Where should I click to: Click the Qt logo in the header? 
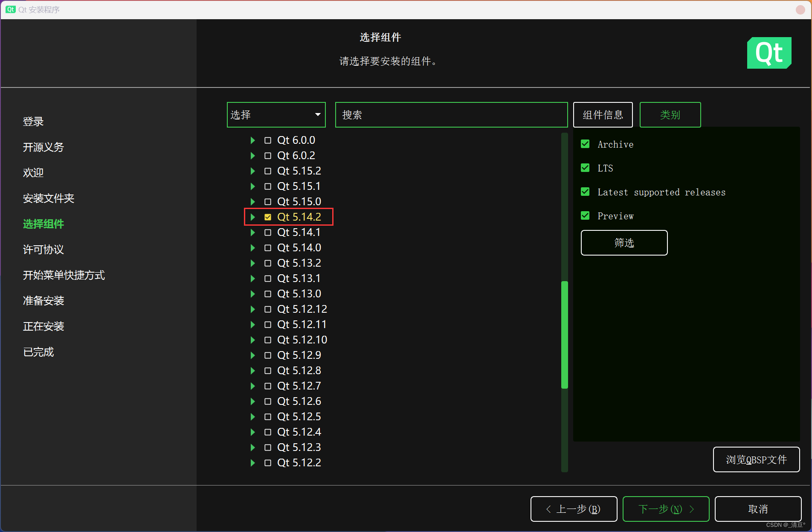[x=769, y=53]
